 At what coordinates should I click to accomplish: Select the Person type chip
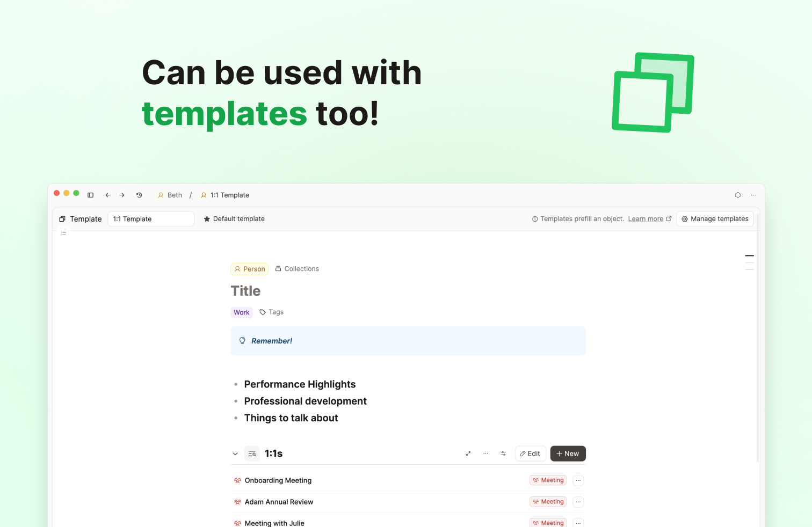[249, 269]
